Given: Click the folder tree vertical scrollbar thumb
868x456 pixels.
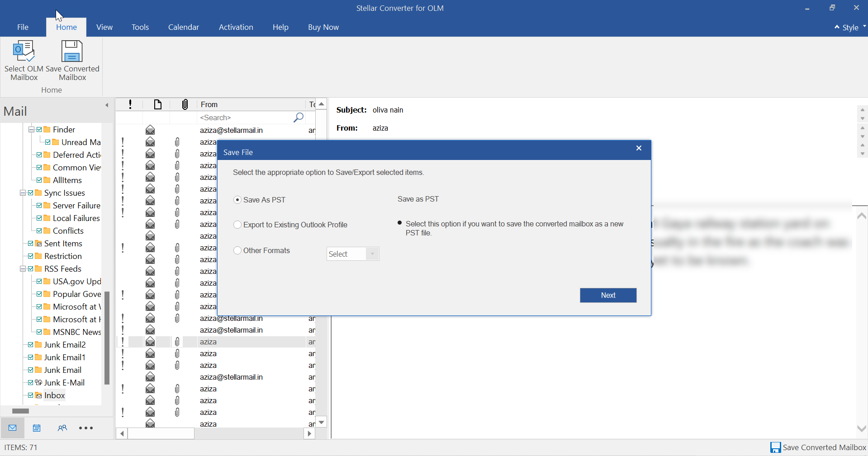Looking at the screenshot, I should click(x=107, y=338).
